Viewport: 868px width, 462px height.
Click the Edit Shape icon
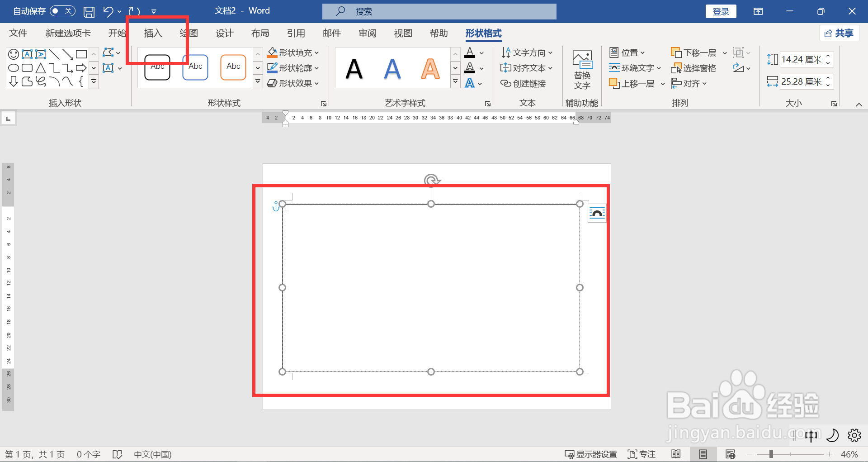coord(108,52)
